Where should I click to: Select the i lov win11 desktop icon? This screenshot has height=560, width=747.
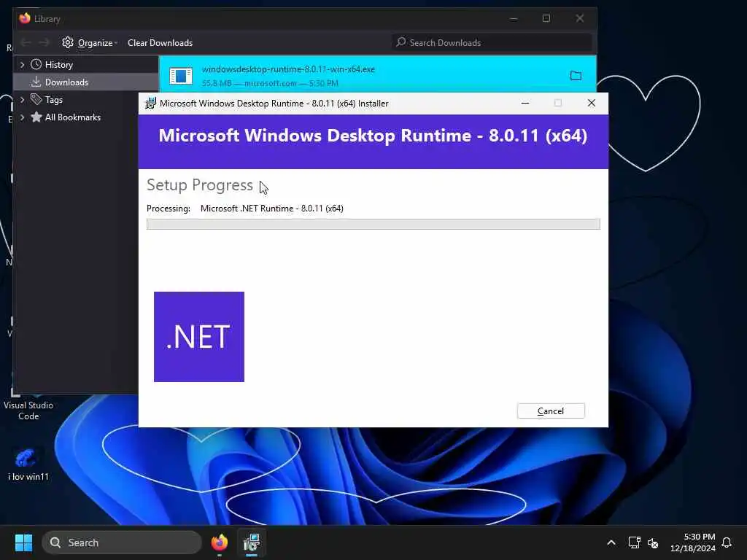pyautogui.click(x=28, y=463)
